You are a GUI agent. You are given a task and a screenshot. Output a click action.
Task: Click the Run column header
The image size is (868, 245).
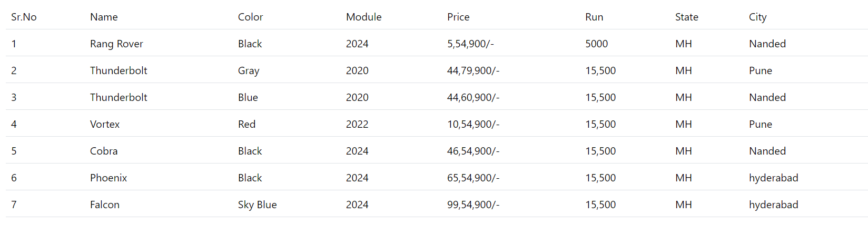(594, 17)
